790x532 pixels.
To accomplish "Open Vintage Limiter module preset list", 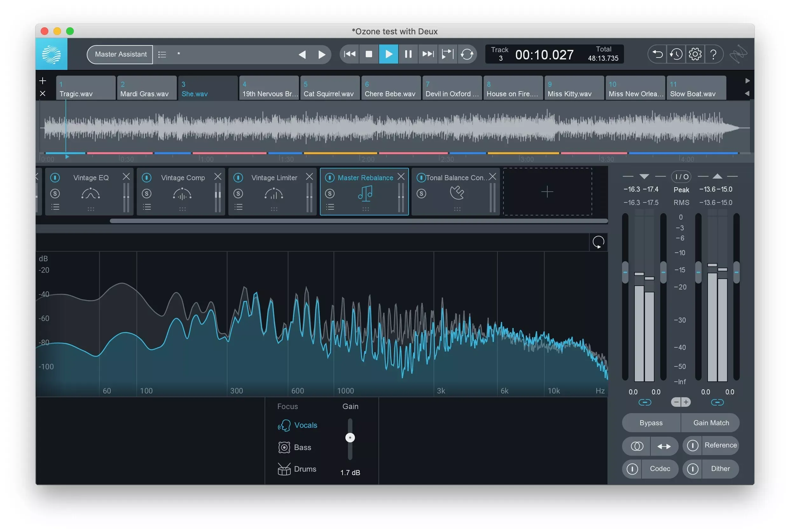I will tap(238, 207).
